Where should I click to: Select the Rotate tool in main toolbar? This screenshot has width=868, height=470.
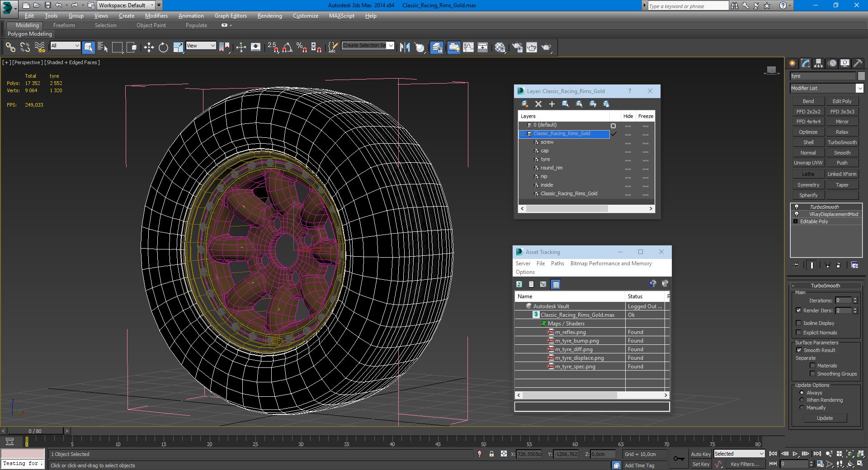163,47
